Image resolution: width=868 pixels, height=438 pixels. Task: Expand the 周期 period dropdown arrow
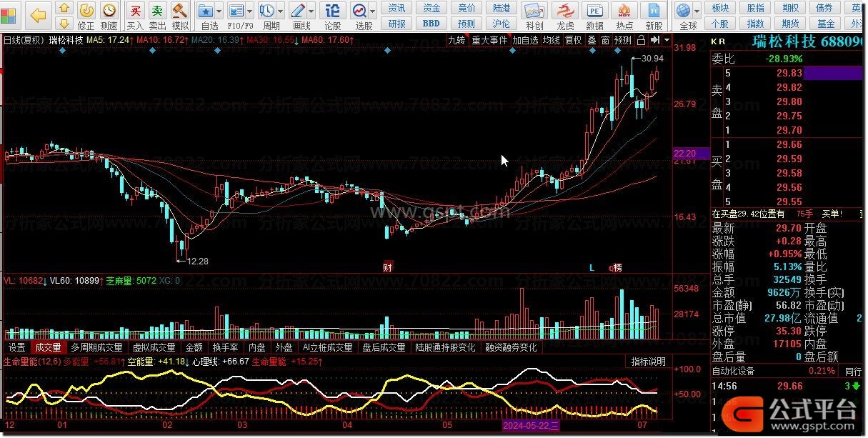pos(279,11)
